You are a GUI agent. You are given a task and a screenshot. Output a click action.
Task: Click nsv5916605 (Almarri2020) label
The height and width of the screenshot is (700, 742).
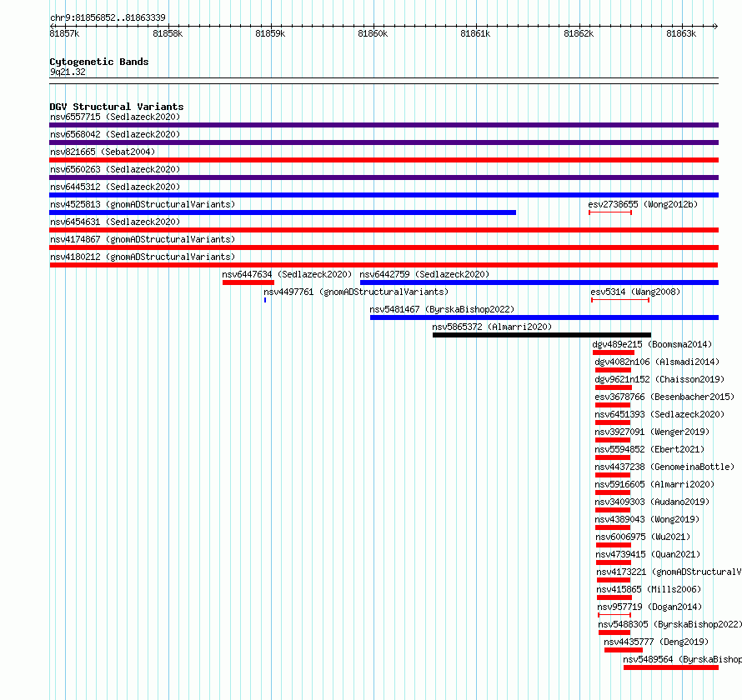(654, 484)
